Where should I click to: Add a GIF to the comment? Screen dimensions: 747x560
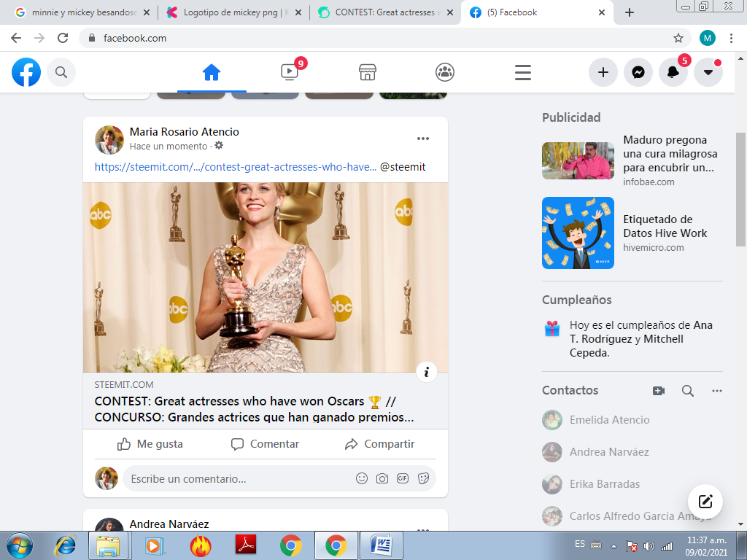(403, 478)
